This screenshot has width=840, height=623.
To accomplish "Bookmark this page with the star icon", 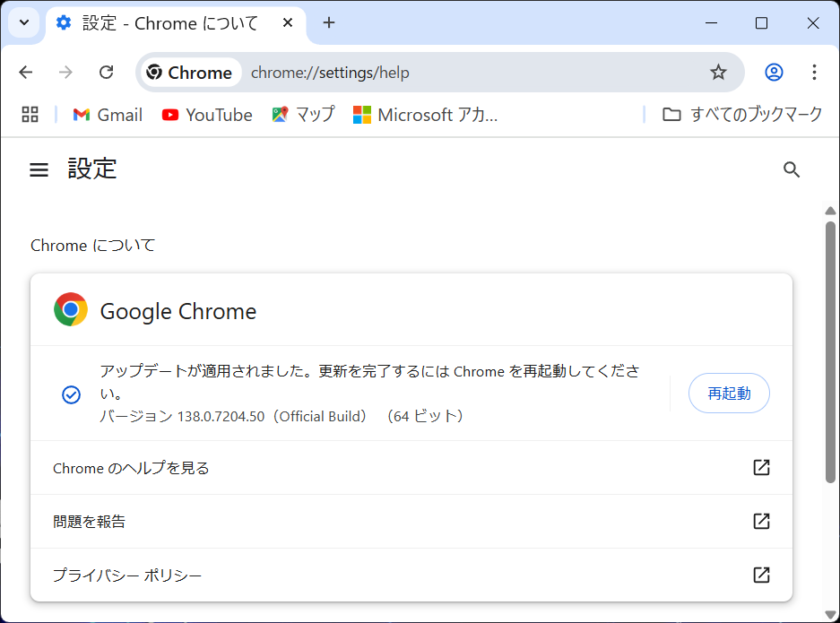I will click(x=718, y=73).
